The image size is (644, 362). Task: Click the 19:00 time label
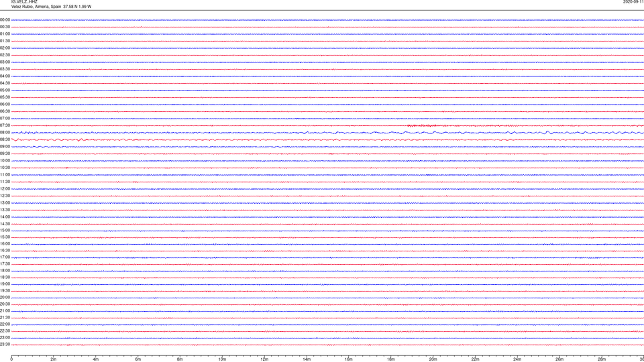(5, 284)
